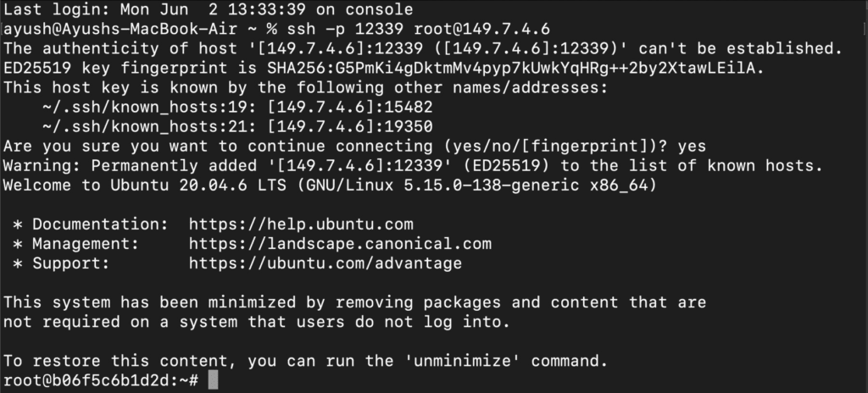Click the 'yes' answer typed at the prompt
This screenshot has height=393, width=868.
692,147
